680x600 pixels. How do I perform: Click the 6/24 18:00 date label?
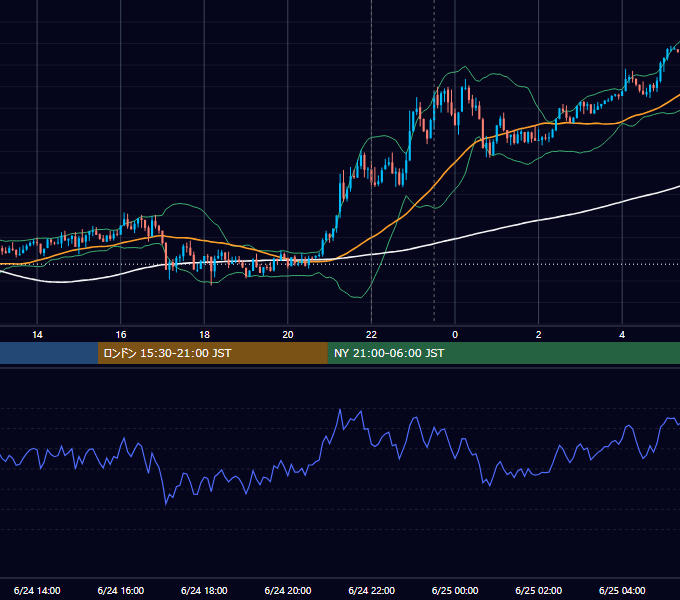(204, 590)
